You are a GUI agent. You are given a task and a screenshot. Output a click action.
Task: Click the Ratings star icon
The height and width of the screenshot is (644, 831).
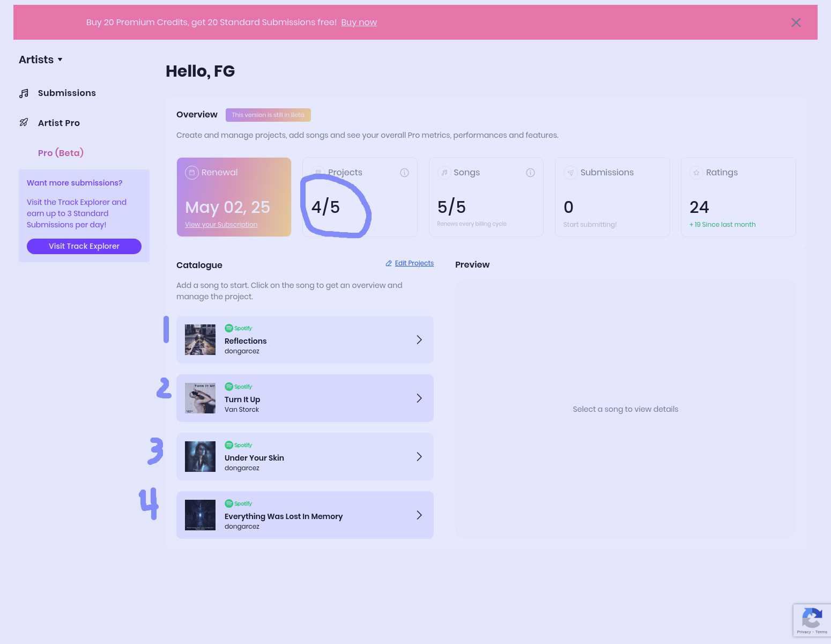click(x=696, y=173)
